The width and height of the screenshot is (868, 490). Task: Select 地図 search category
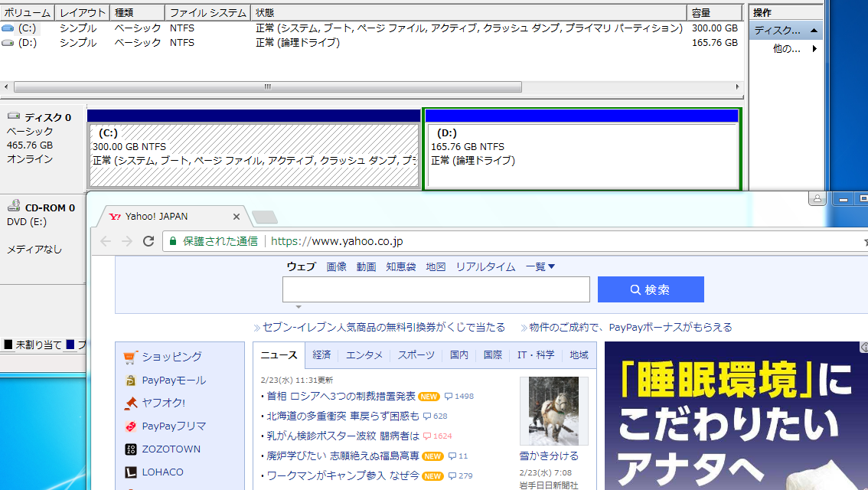pos(436,267)
